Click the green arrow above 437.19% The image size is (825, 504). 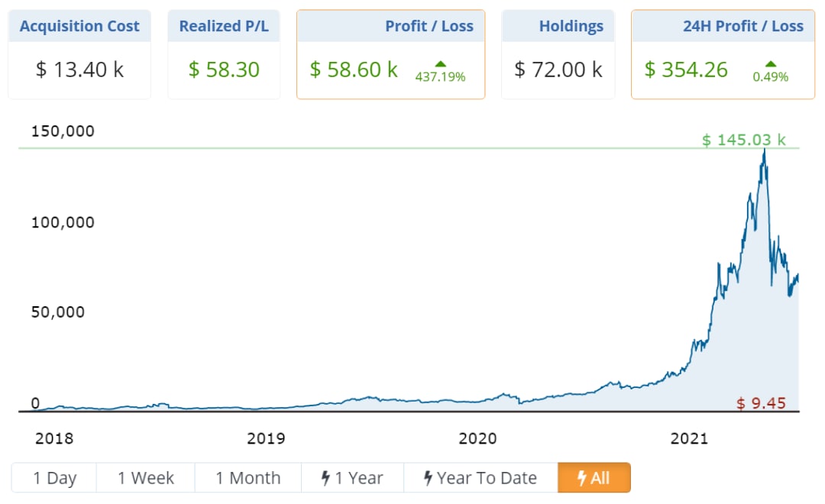pyautogui.click(x=440, y=63)
